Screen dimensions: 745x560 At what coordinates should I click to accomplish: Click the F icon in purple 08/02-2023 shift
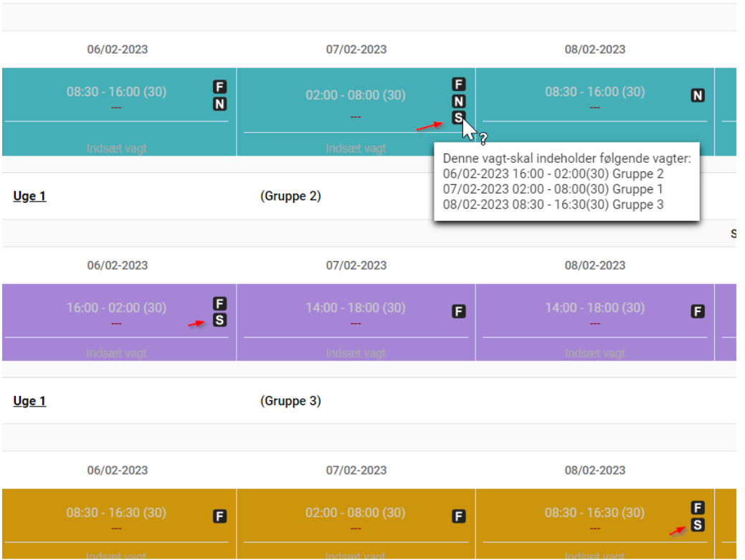point(697,311)
